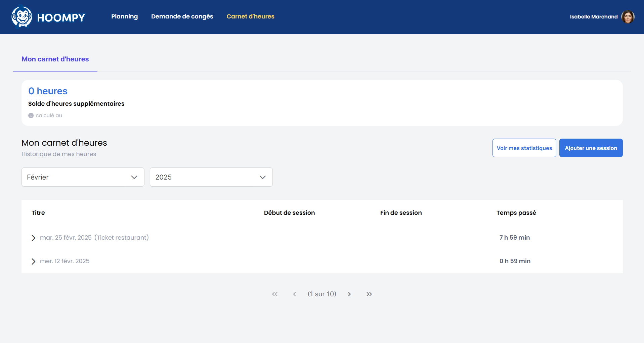
Task: Click the info icon beside 'calculé au'
Action: click(31, 115)
